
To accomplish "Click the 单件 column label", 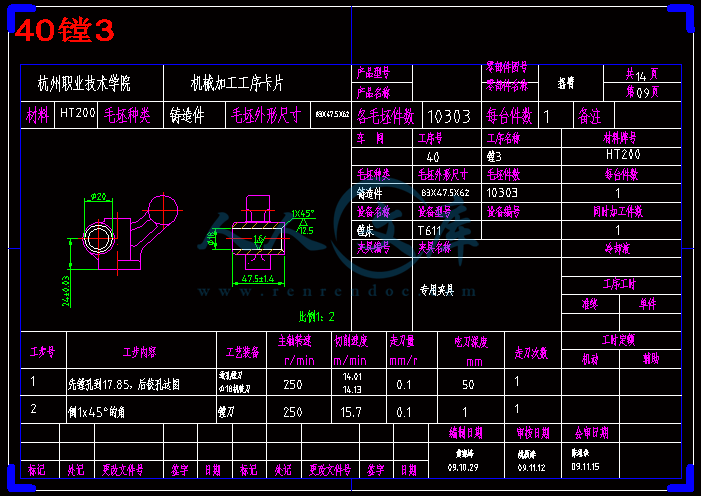I will click(x=648, y=304).
